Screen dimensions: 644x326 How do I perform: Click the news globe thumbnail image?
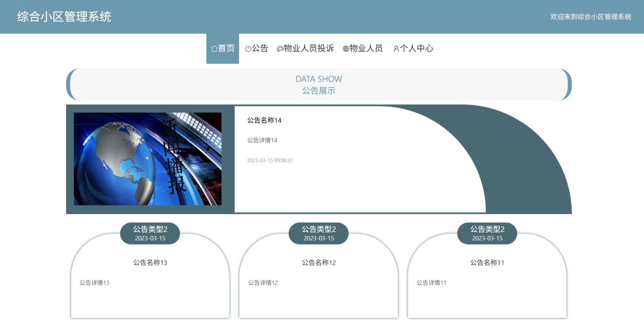148,159
